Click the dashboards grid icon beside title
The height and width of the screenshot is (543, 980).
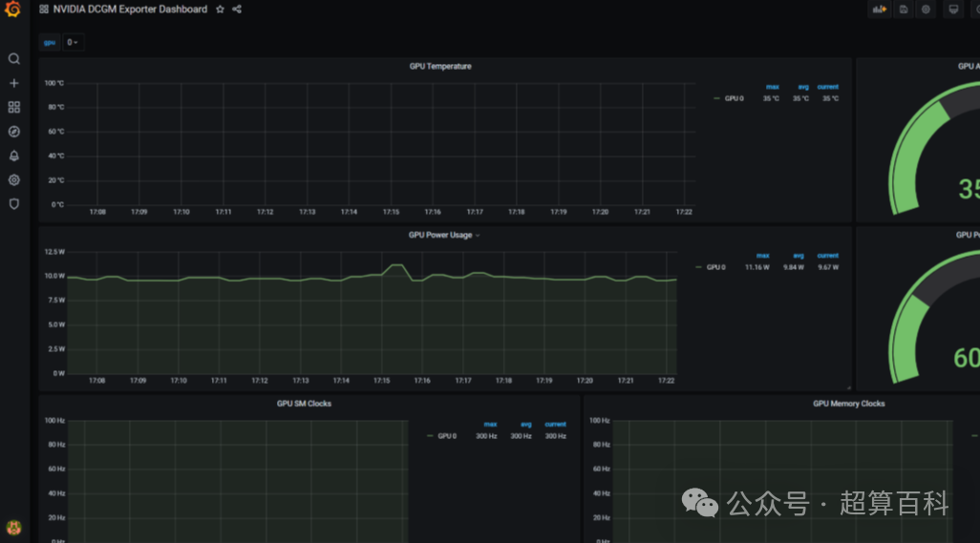44,10
